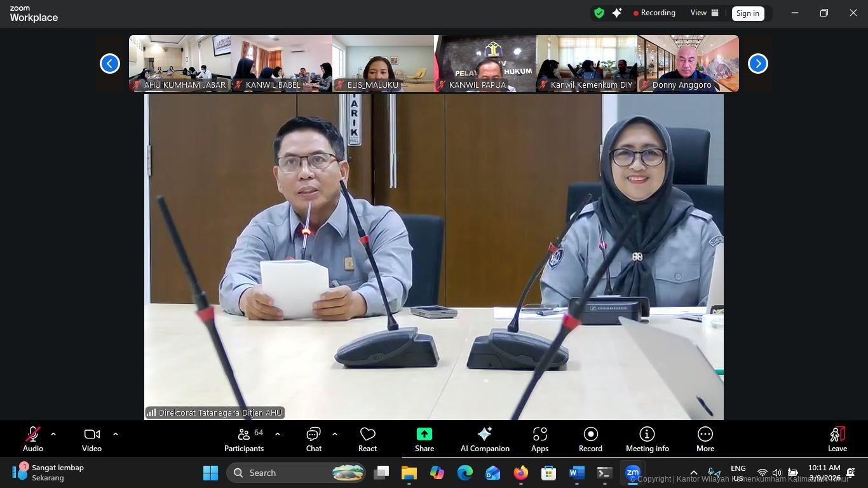Select the KANWIL PAPUA video thumbnail
Screen dimensions: 868x488
pos(485,64)
